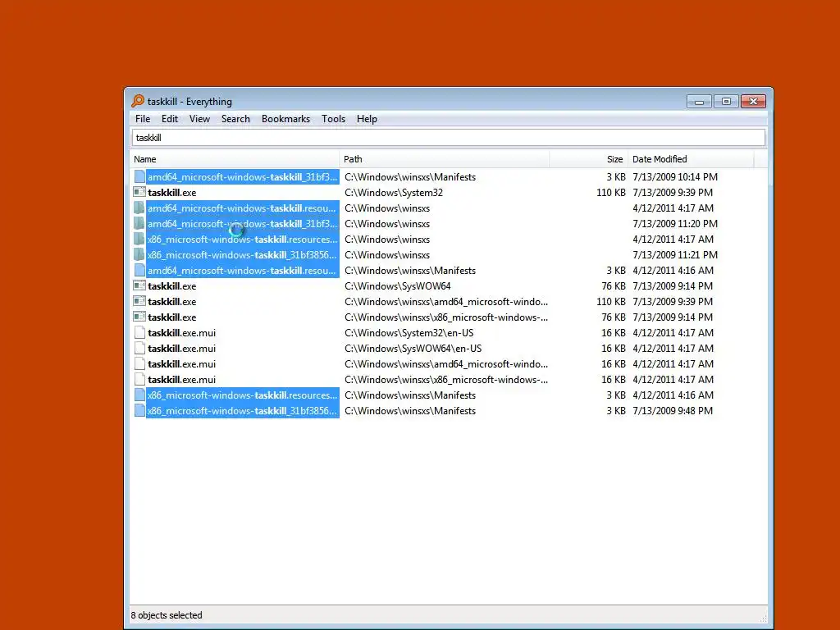Viewport: 840px width, 630px height.
Task: Click 16 KB size in SysWOW64\en-US row
Action: pos(614,348)
